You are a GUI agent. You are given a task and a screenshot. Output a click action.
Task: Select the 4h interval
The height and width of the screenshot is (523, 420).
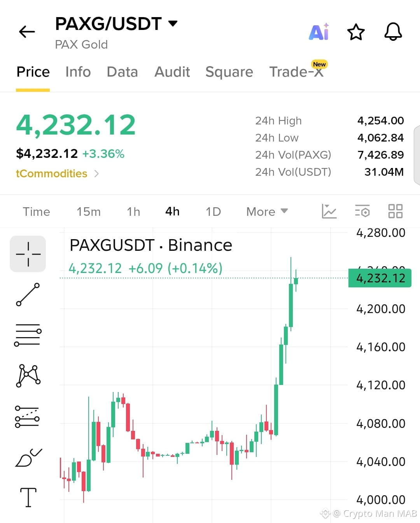point(172,212)
